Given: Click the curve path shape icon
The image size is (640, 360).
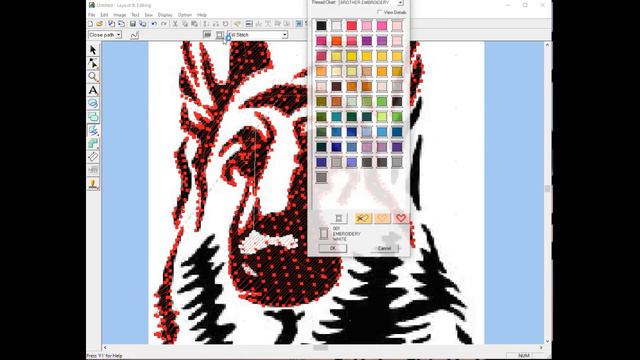Looking at the screenshot, I should [x=134, y=35].
